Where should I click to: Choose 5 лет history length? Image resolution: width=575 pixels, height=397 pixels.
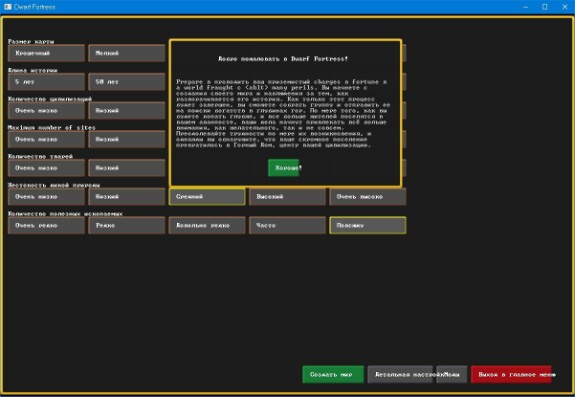[46, 82]
